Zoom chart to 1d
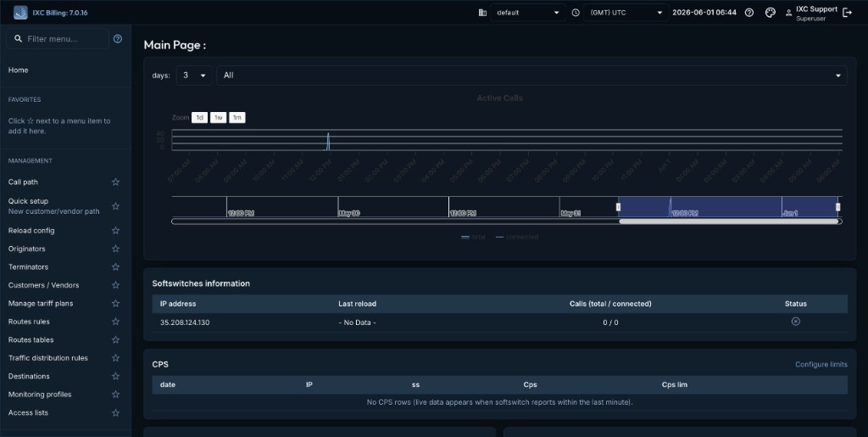868x437 pixels. [x=199, y=117]
